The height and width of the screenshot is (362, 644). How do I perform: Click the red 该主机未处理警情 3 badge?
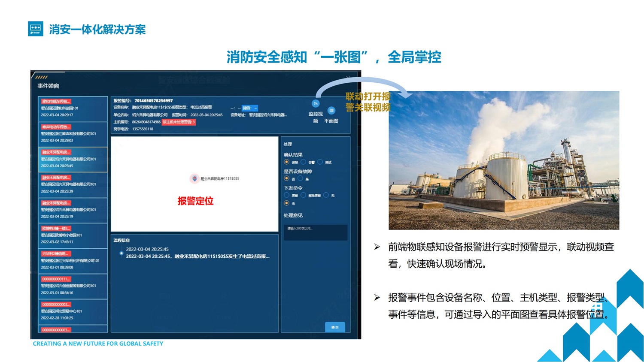click(x=179, y=122)
